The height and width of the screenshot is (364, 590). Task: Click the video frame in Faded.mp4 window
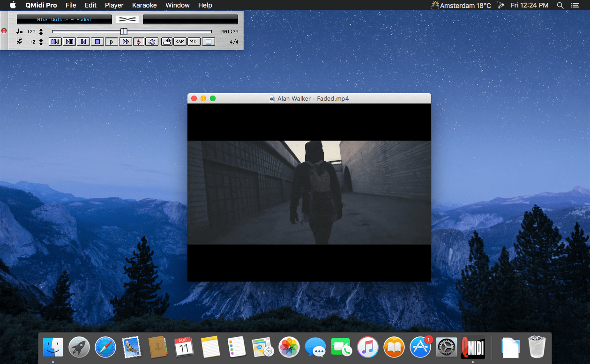click(309, 193)
